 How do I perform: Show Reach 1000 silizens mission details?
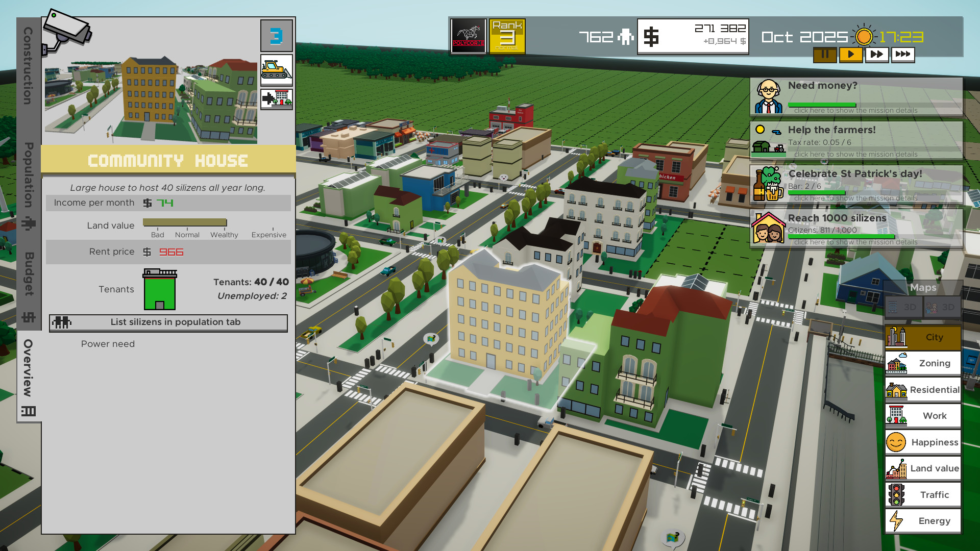[x=855, y=242]
